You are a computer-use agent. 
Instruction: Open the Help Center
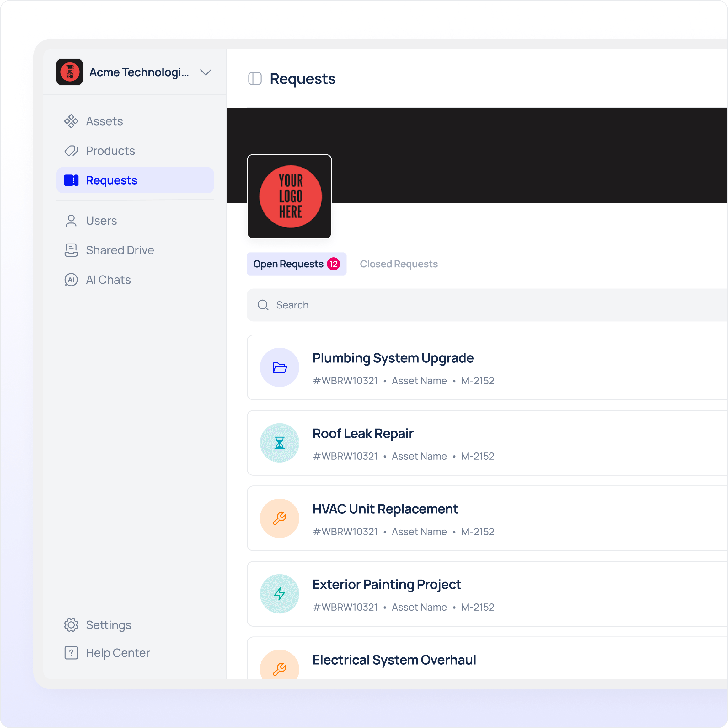click(x=117, y=653)
